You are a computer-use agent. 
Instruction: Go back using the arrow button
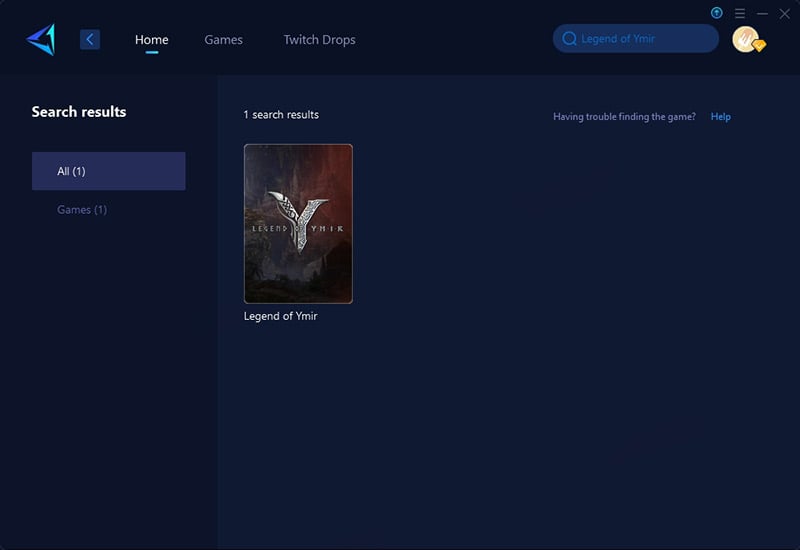pos(90,39)
